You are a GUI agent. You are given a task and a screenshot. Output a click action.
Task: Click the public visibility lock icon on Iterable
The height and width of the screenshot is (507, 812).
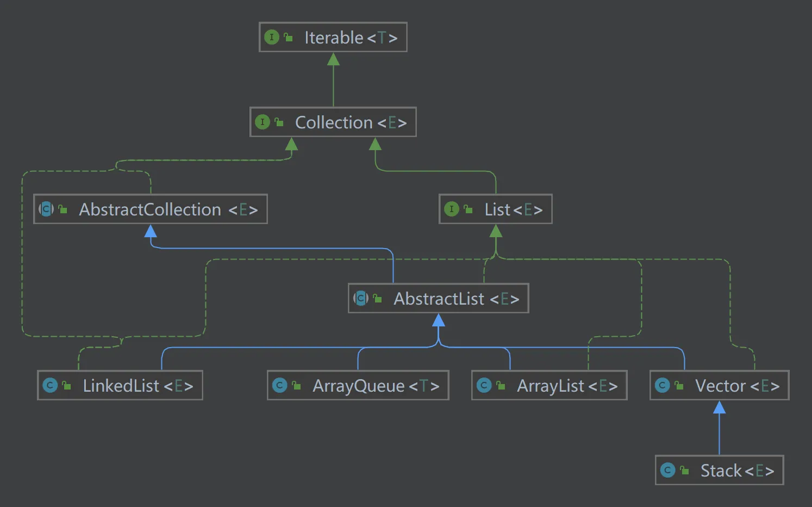[x=288, y=38]
